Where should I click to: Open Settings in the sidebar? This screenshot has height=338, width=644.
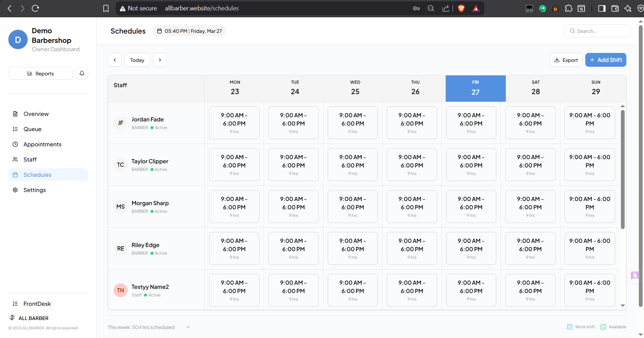point(48,190)
